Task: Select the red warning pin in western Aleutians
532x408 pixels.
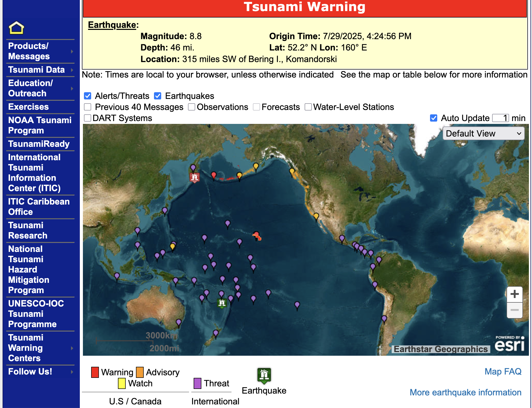Action: coord(214,176)
